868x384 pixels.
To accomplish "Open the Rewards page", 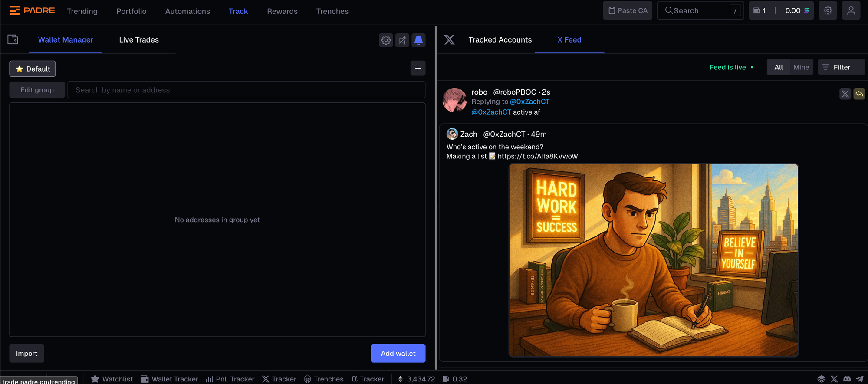I will pos(282,11).
